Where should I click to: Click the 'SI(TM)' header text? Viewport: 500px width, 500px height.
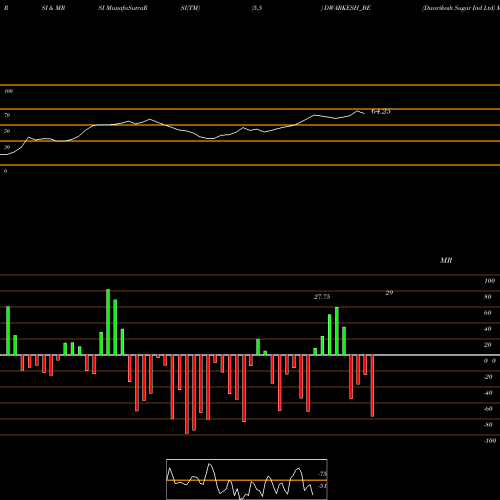point(190,8)
